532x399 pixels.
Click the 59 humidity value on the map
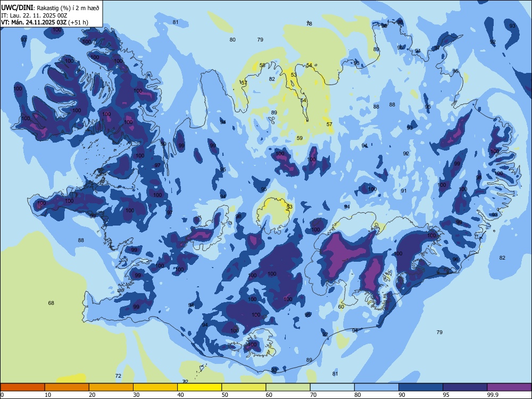tap(299, 138)
